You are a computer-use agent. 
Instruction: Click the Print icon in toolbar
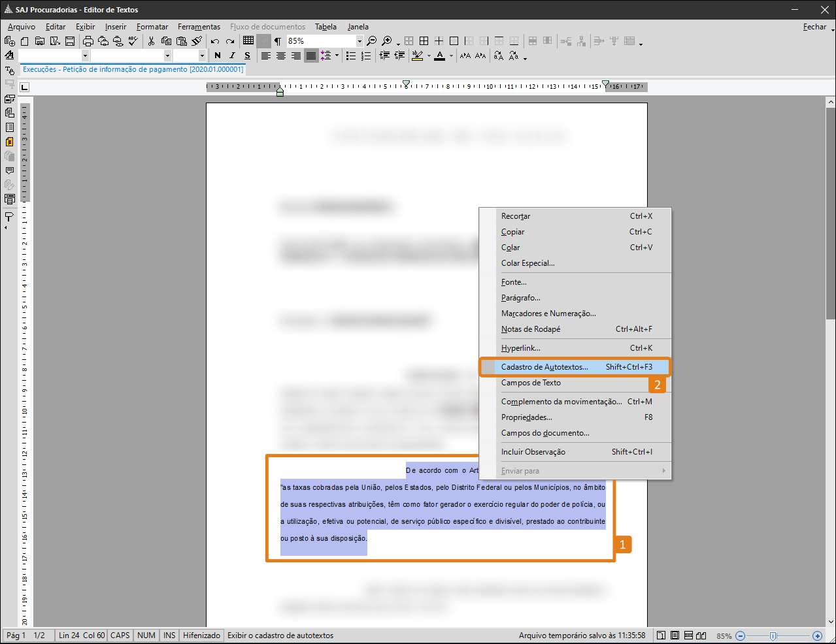click(x=88, y=41)
